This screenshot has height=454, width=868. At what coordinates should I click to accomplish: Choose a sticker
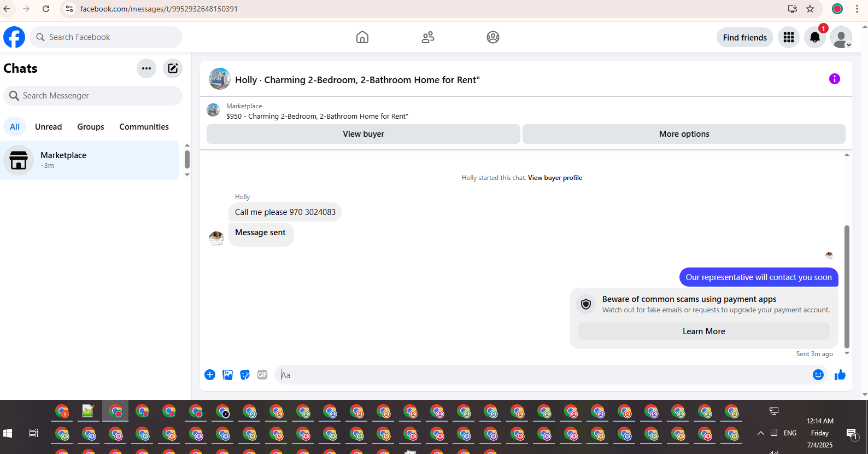pyautogui.click(x=245, y=375)
